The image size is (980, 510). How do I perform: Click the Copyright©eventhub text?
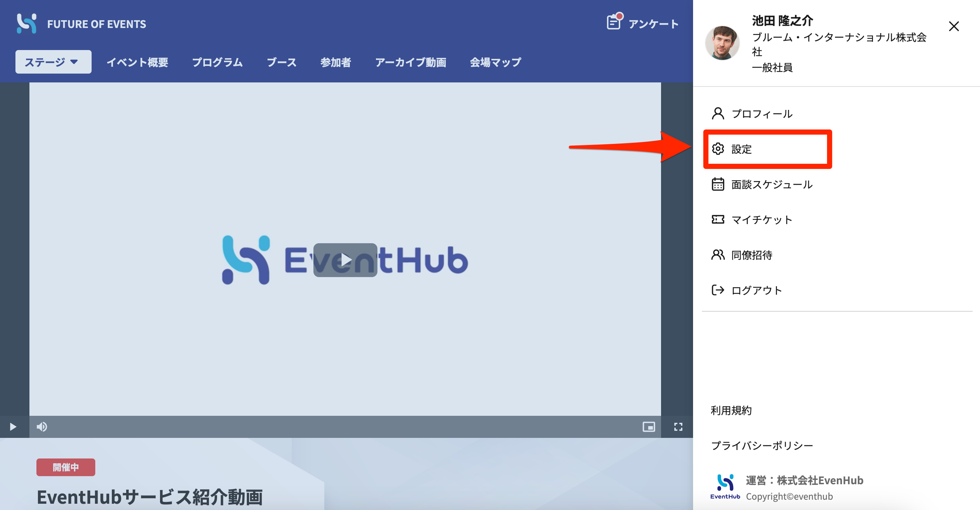click(789, 496)
